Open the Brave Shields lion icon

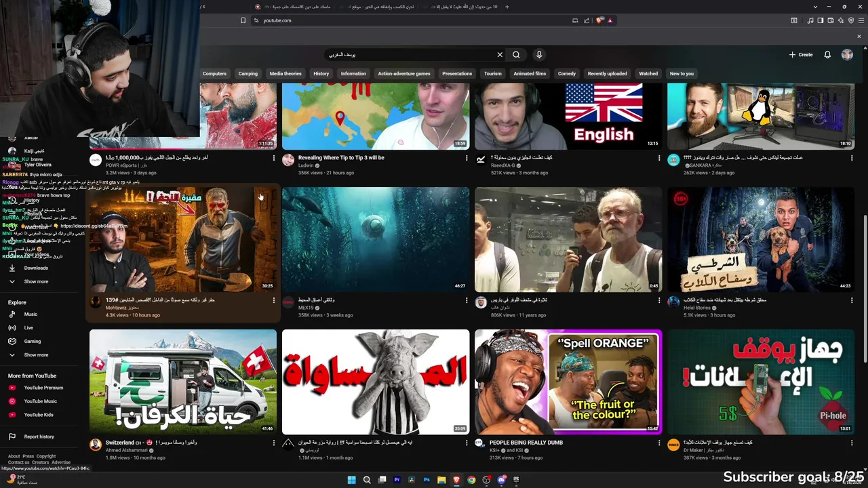tap(600, 20)
